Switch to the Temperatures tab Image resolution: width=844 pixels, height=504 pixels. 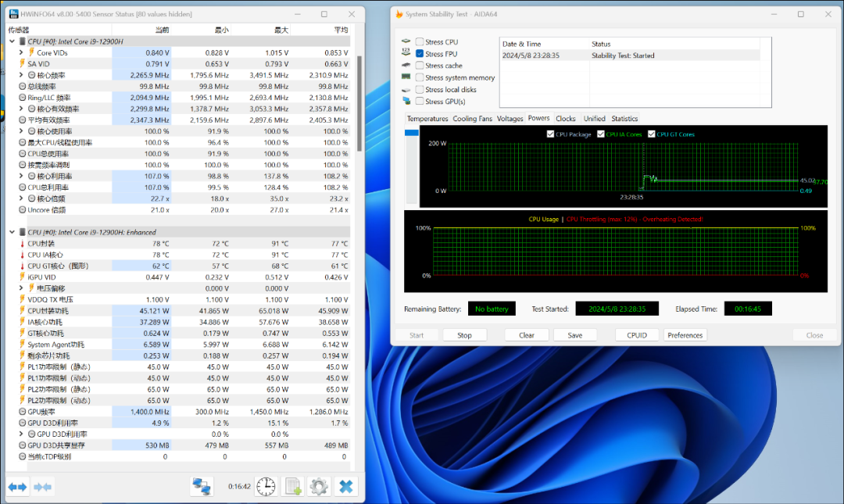tap(427, 119)
